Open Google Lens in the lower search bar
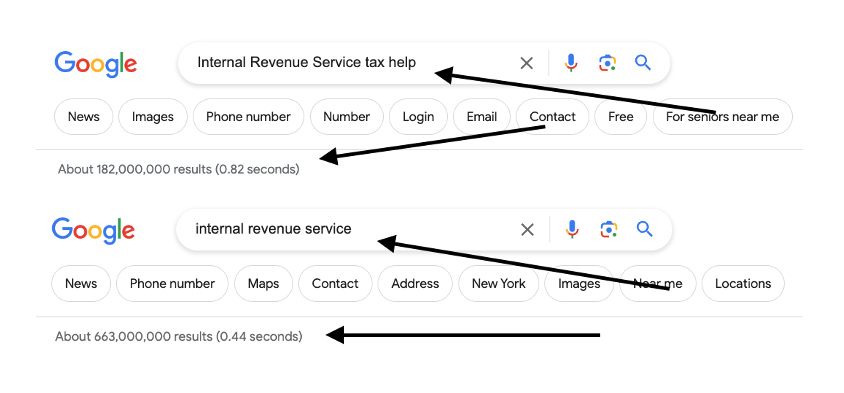The height and width of the screenshot is (393, 844). click(x=609, y=230)
